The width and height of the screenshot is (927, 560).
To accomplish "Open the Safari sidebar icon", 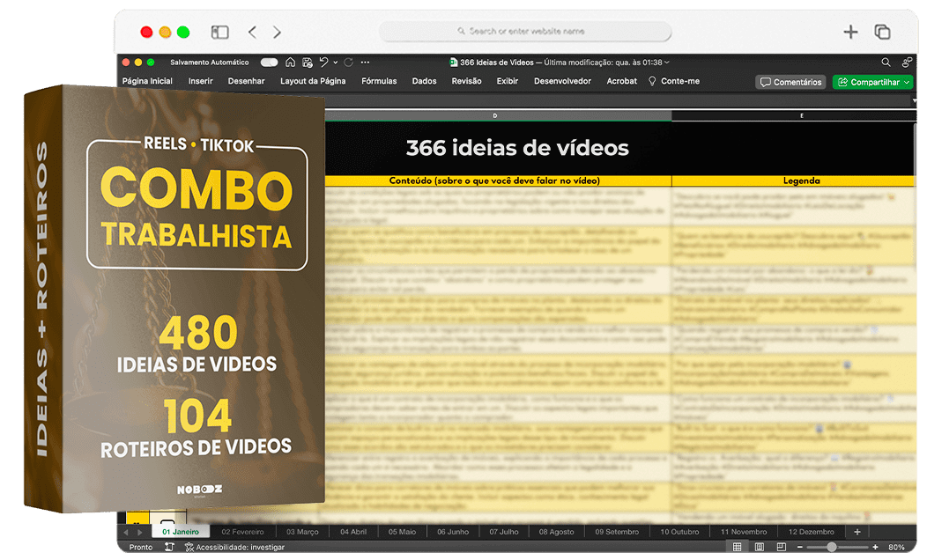I will 220,32.
